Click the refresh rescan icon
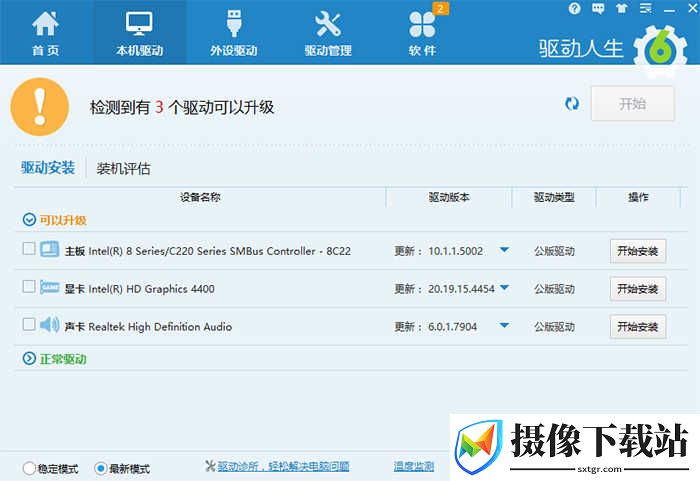Screen dimensions: 700x481 572,104
